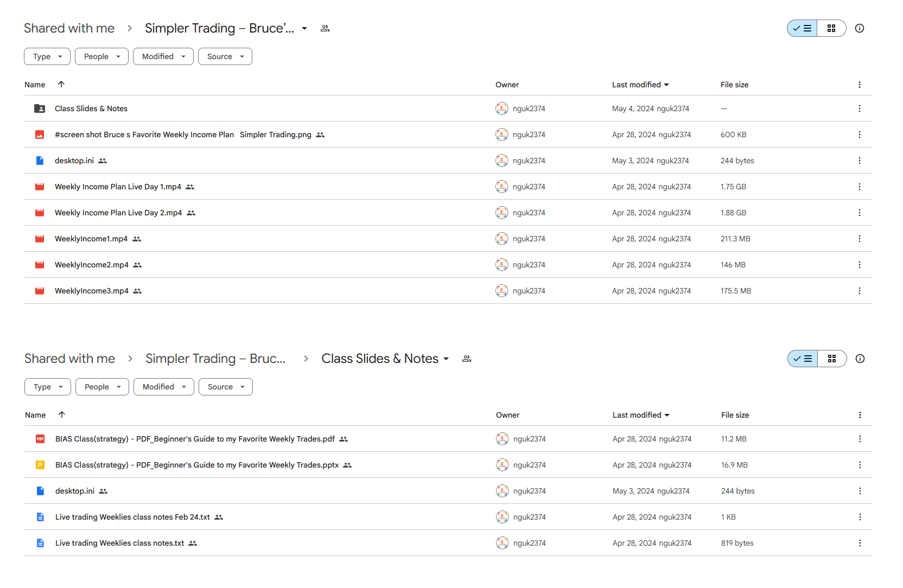Open the Modified filter dropdown in the top view

coord(163,56)
